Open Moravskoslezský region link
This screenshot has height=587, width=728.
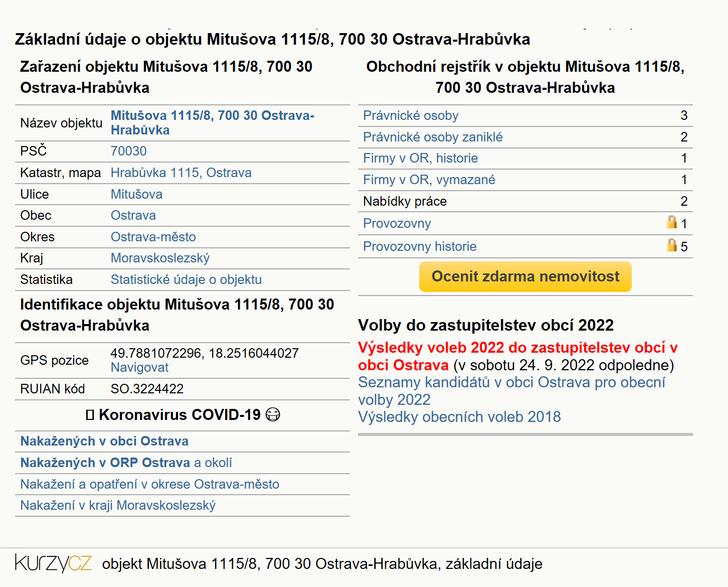tap(160, 258)
